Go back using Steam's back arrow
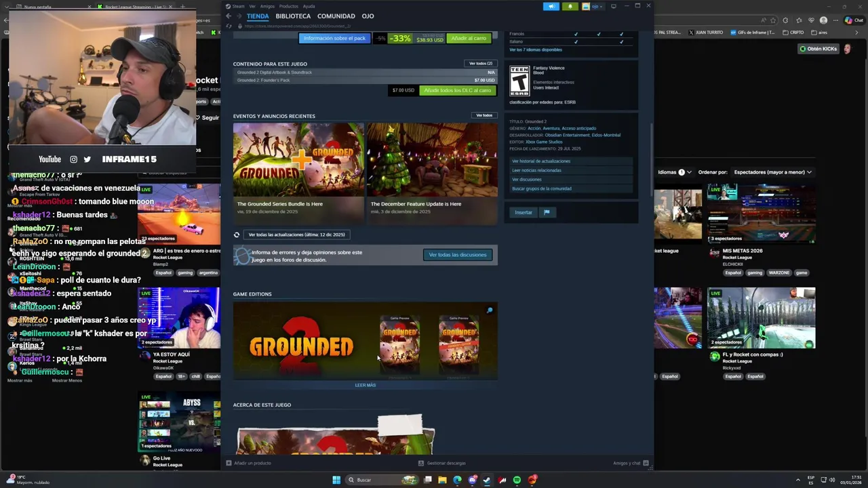This screenshot has width=868, height=488. pos(229,16)
